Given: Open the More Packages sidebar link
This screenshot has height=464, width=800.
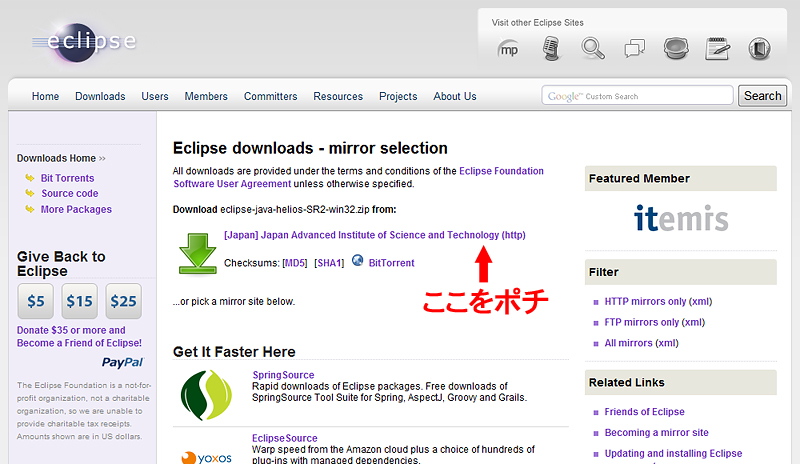Looking at the screenshot, I should [76, 209].
